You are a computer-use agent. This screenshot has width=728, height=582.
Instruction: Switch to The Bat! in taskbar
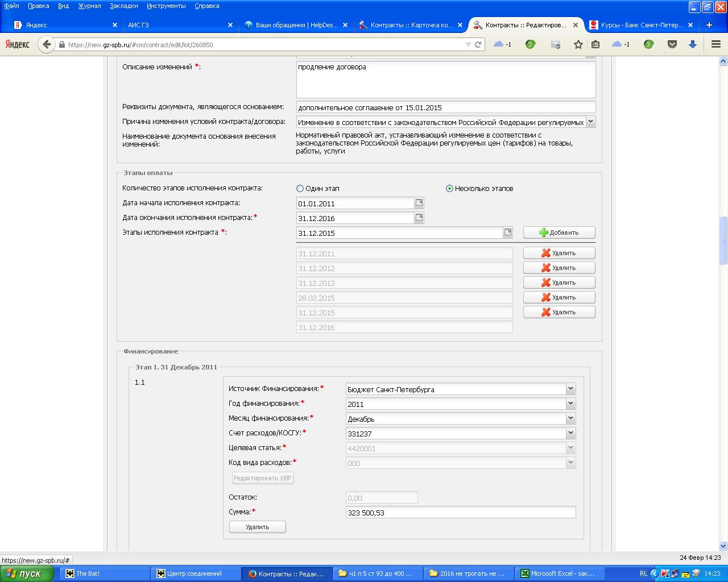click(104, 573)
